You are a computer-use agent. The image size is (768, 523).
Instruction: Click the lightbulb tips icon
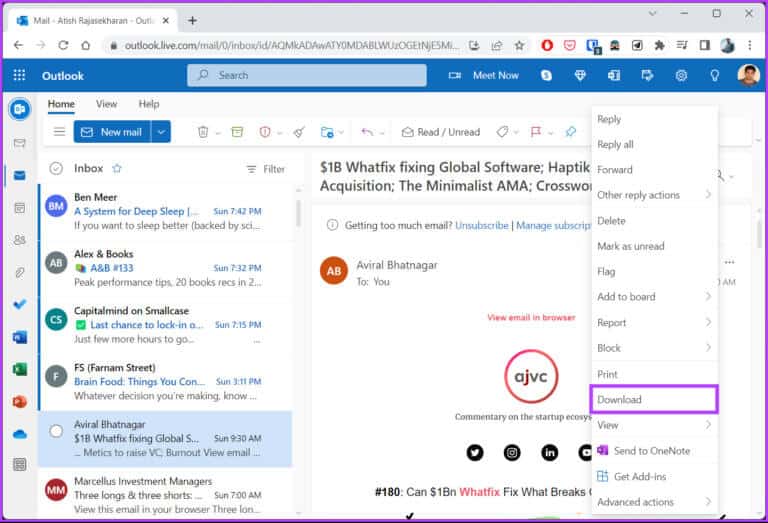715,75
